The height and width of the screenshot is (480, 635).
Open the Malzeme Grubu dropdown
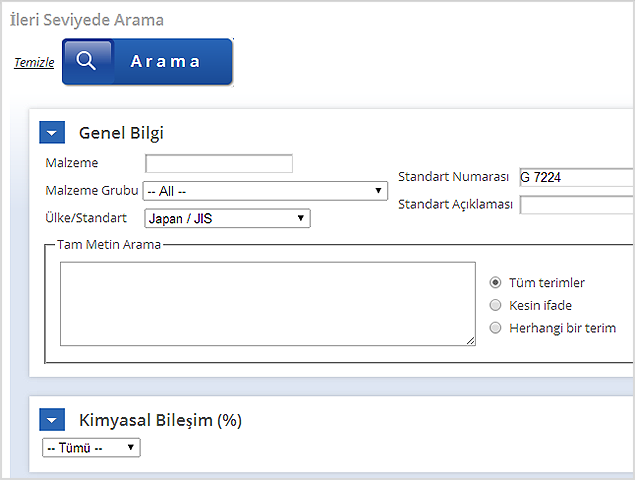[265, 191]
